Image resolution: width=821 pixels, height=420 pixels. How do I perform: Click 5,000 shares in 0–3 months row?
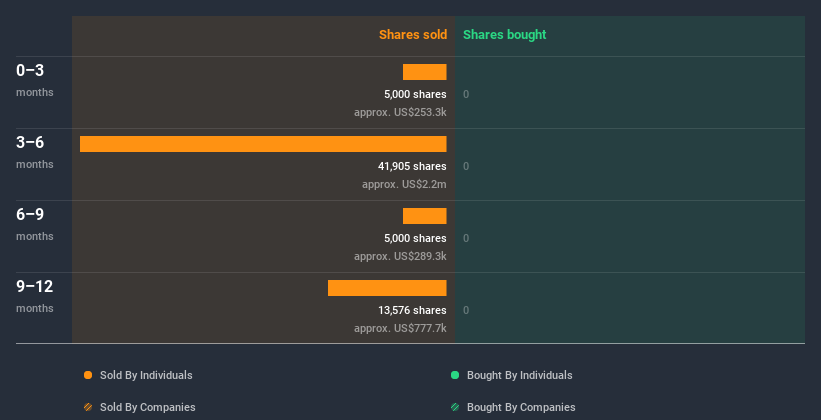415,94
